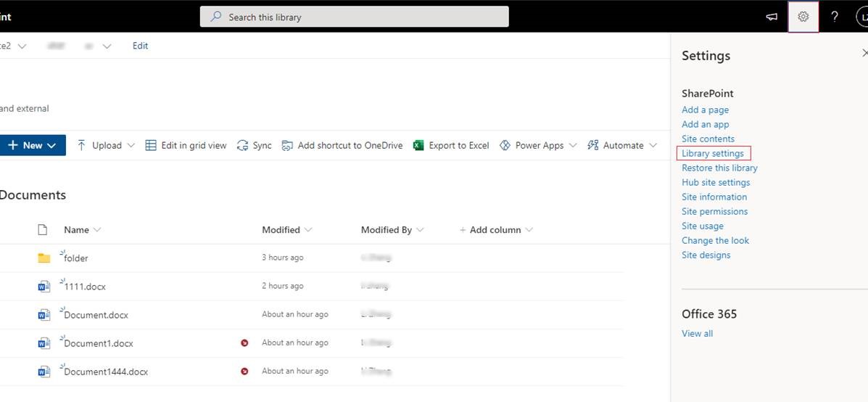Image resolution: width=868 pixels, height=402 pixels.
Task: Click Word icon beside 1111.docx
Action: (44, 287)
